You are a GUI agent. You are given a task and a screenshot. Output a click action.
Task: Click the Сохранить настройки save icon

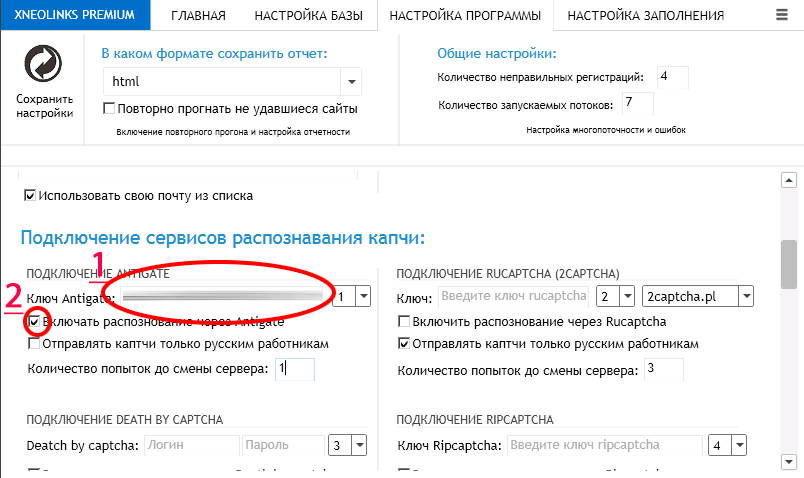[43, 64]
